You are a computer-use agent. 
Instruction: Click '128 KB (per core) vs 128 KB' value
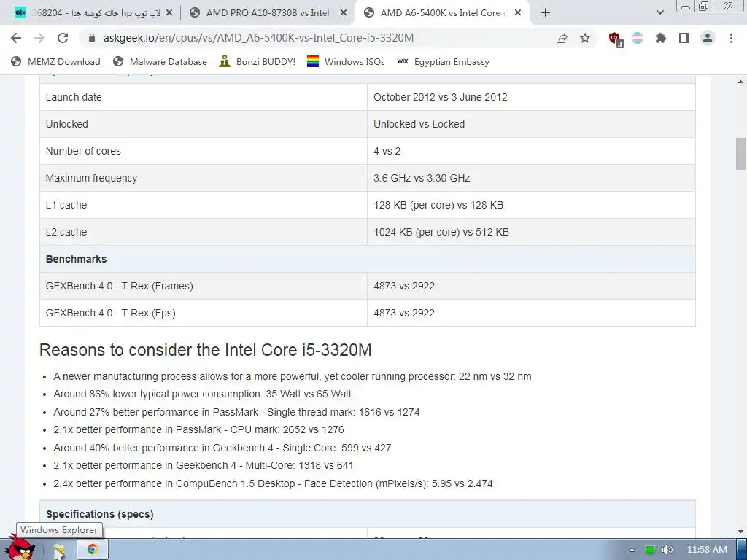pos(438,205)
